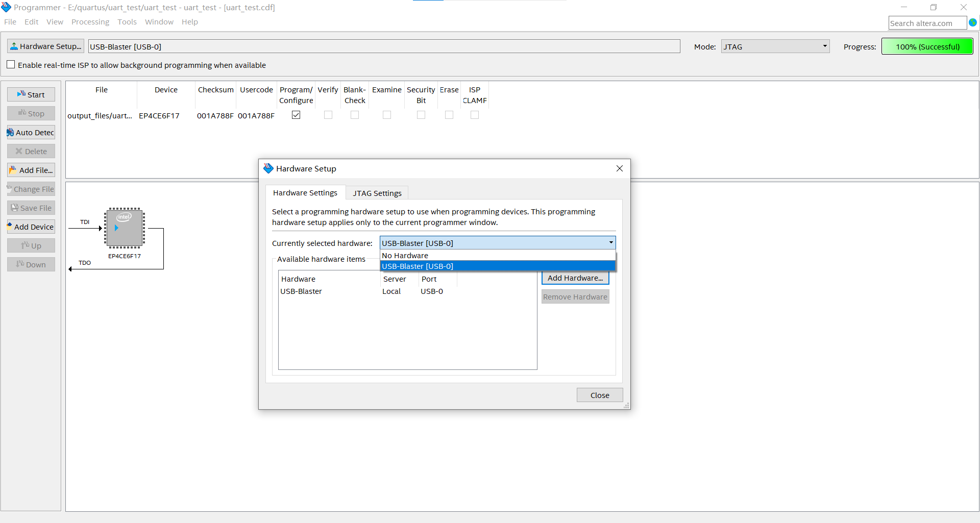Open the Processing menu
The width and height of the screenshot is (980, 523).
pos(90,22)
